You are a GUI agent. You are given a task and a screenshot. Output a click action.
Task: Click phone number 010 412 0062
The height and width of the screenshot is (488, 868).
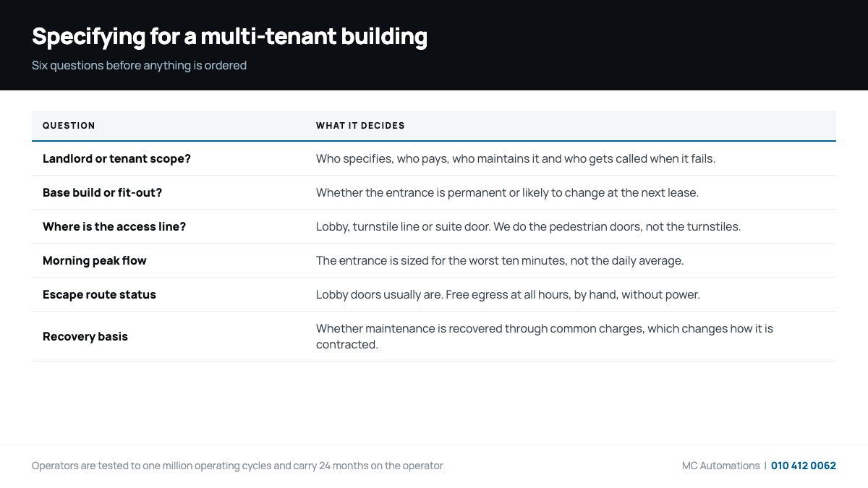tap(804, 466)
